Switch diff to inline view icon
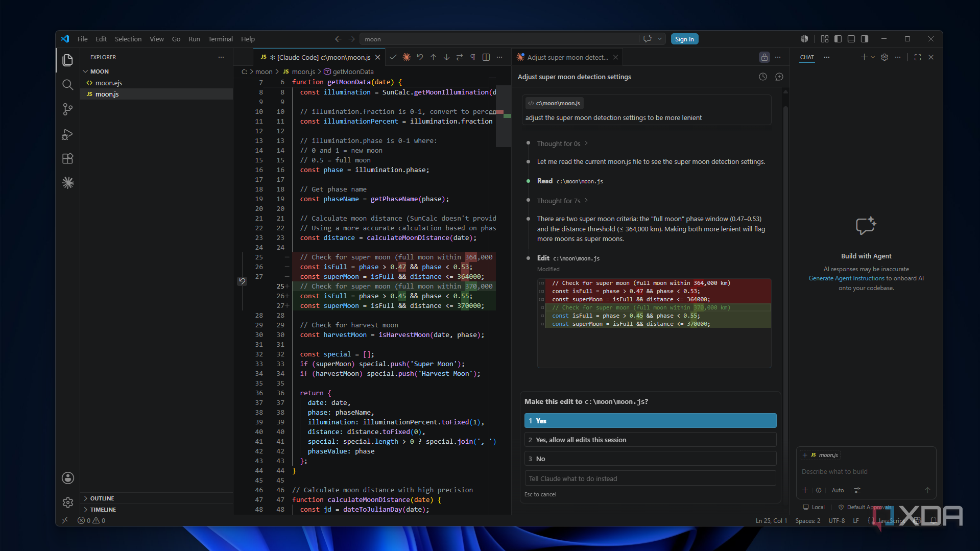This screenshot has width=980, height=551. pos(486,57)
